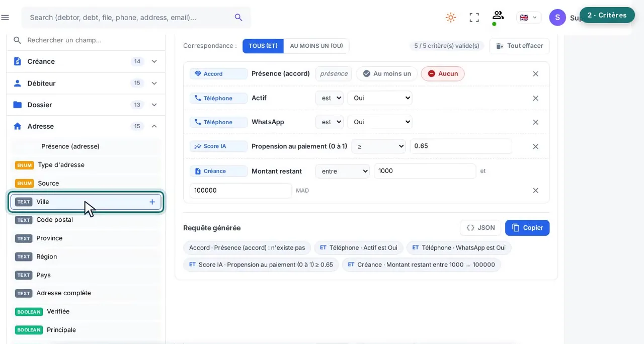
Task: Collapse the Adresse field group
Action: point(154,126)
